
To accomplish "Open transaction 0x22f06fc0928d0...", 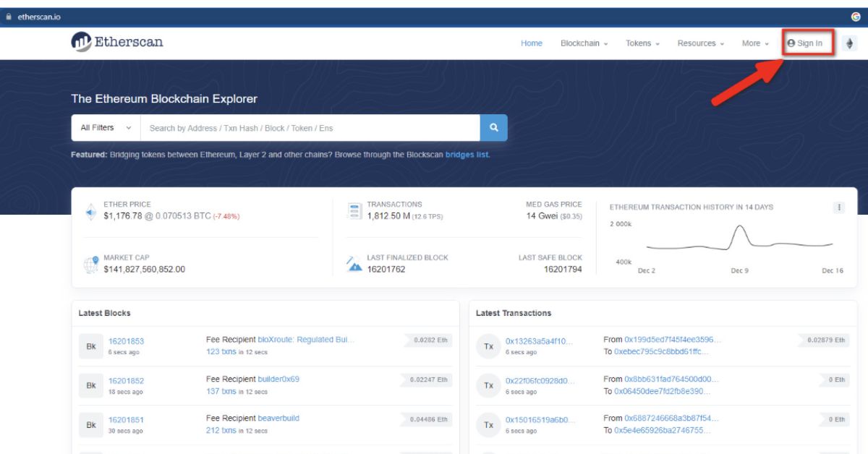I will click(x=539, y=381).
